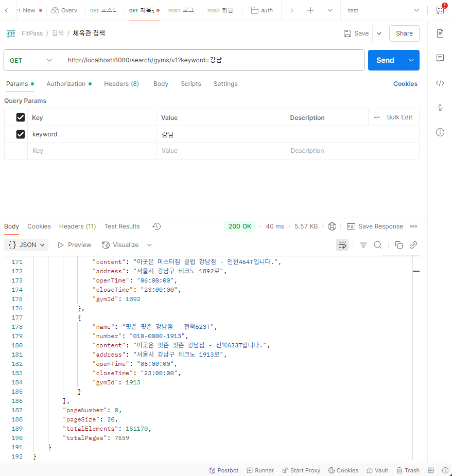Open the response Headers (11) tab
The width and height of the screenshot is (452, 476).
77,226
